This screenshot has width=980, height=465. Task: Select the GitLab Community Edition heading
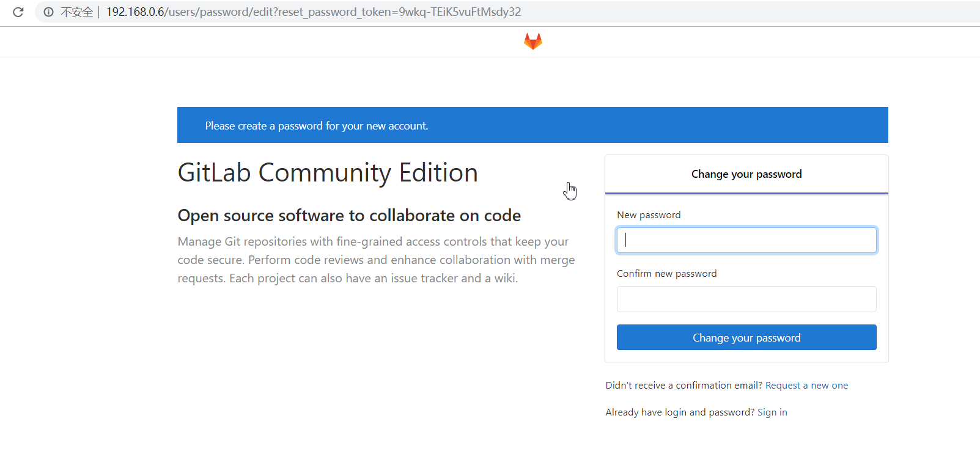pos(328,173)
